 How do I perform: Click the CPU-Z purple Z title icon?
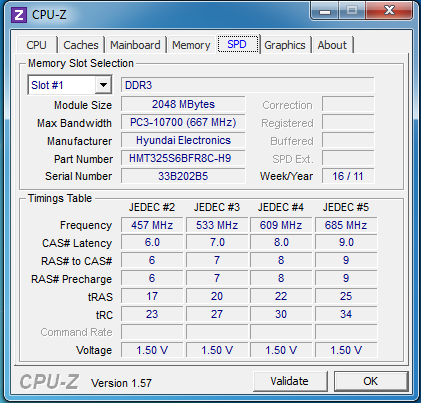(x=19, y=15)
